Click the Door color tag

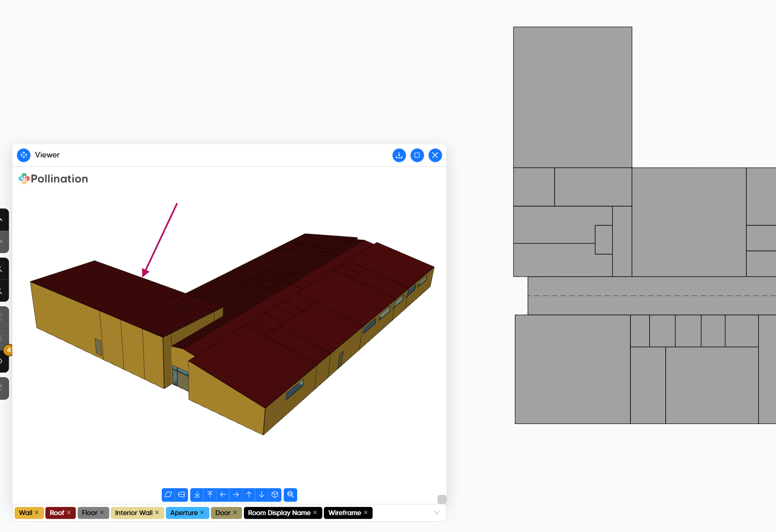tap(223, 513)
